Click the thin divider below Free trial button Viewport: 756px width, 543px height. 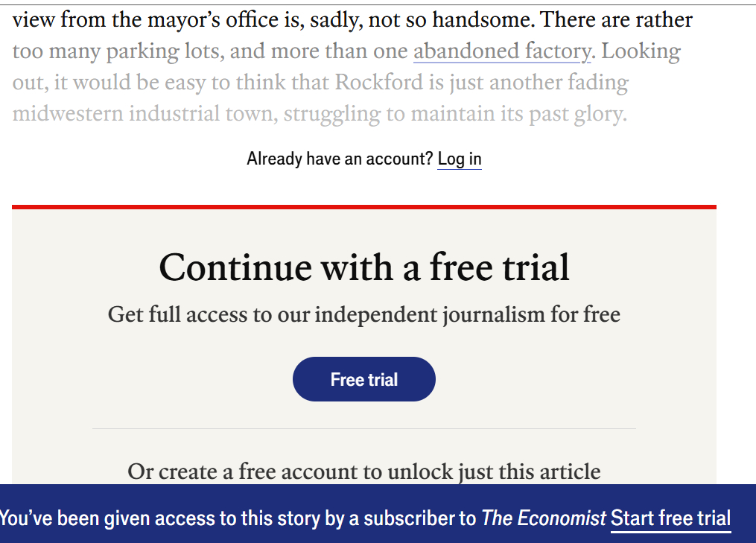364,429
